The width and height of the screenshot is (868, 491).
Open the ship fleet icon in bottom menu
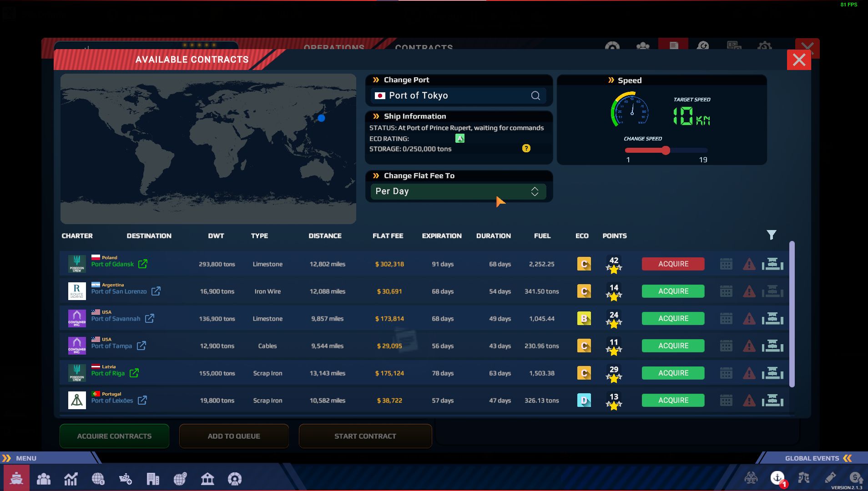point(16,478)
